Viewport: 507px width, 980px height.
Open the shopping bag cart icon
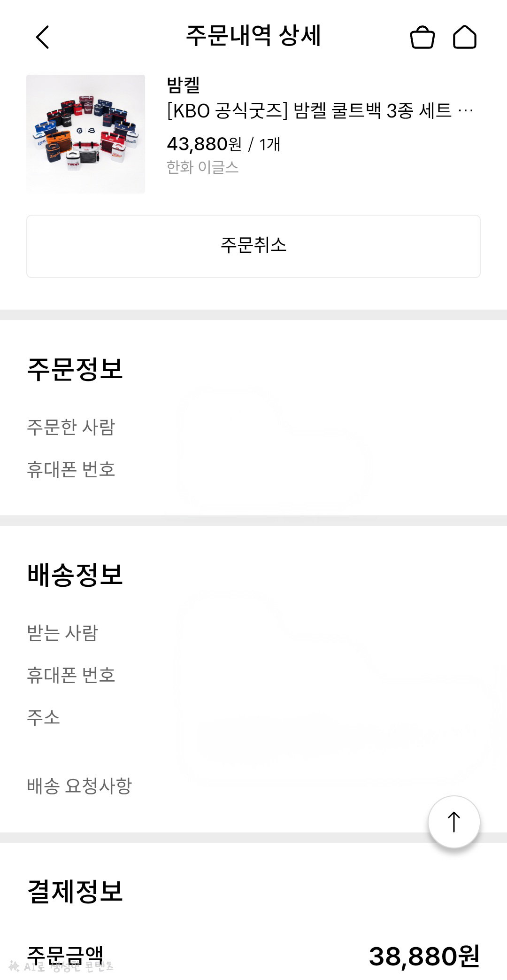[x=422, y=37]
